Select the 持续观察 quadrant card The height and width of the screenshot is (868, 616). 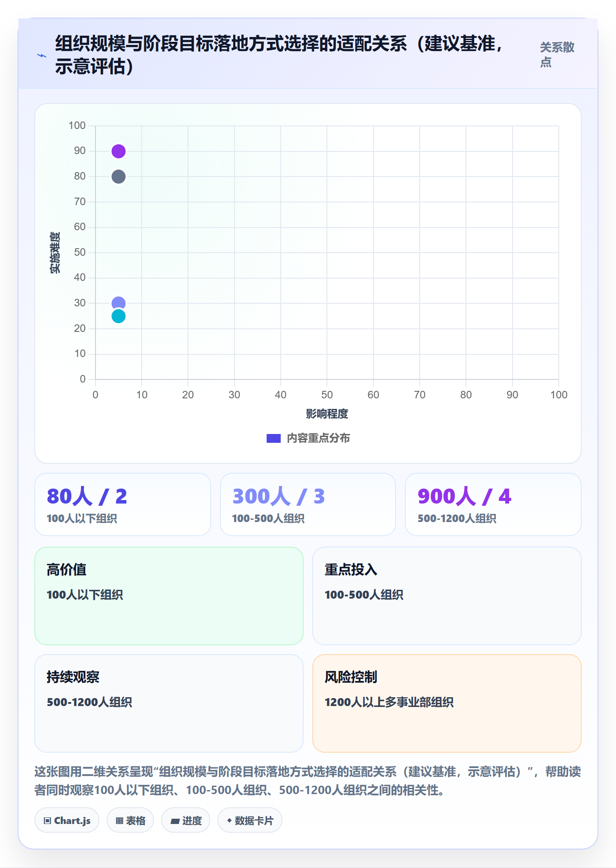169,703
